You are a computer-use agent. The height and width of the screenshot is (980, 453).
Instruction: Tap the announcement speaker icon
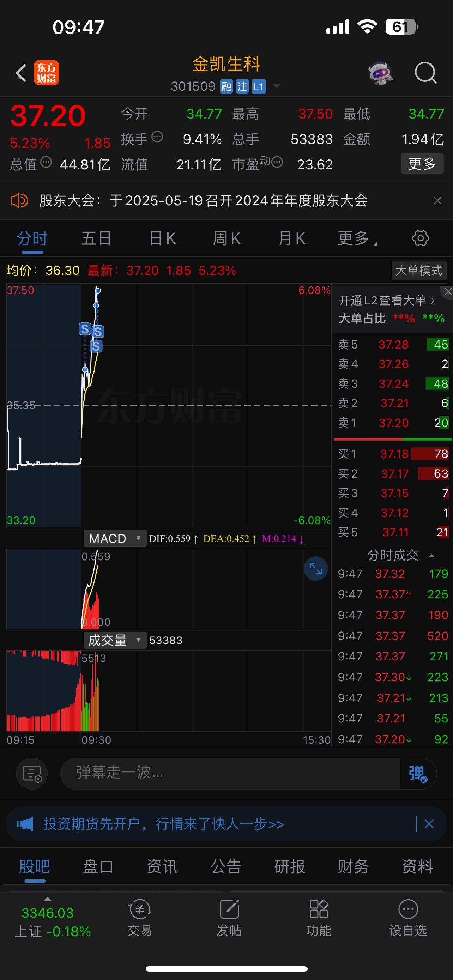[19, 200]
